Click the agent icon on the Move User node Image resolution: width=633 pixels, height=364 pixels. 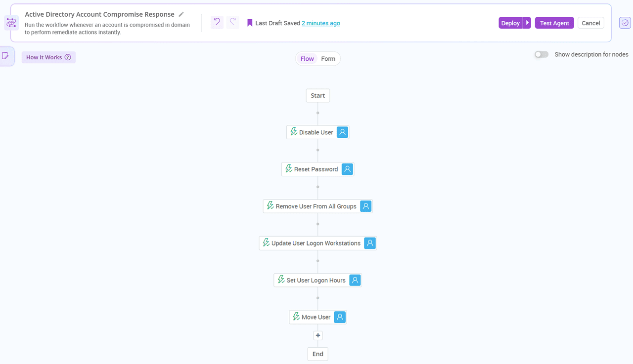tap(339, 317)
